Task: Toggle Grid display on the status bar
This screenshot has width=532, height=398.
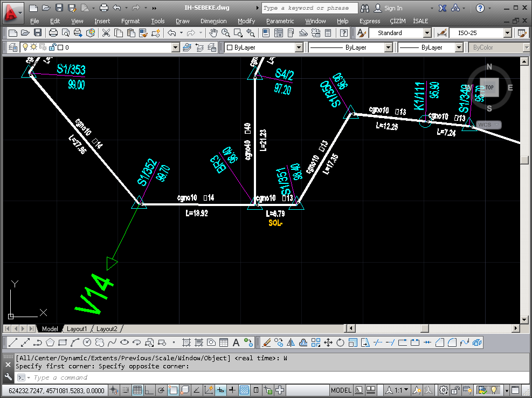Action: (137, 390)
